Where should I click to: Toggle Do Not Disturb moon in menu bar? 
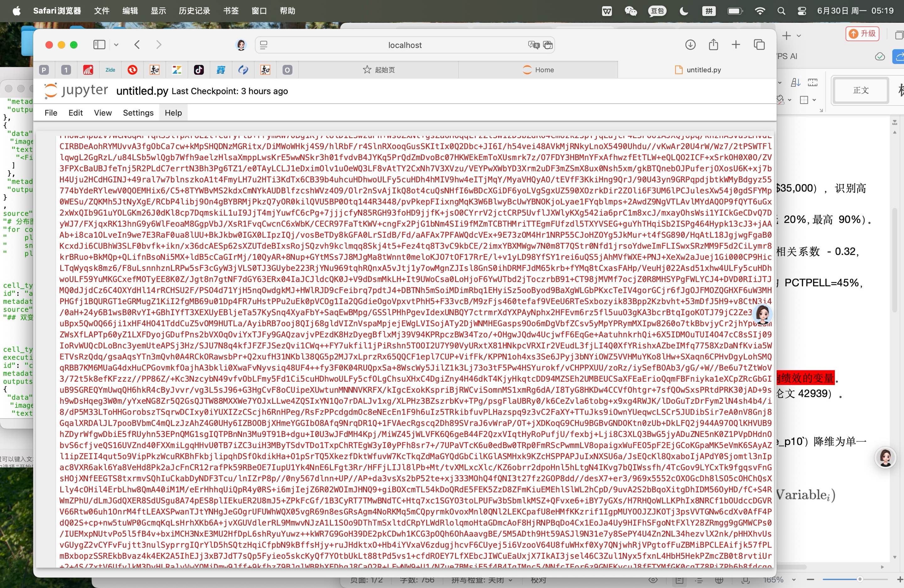[x=684, y=11]
